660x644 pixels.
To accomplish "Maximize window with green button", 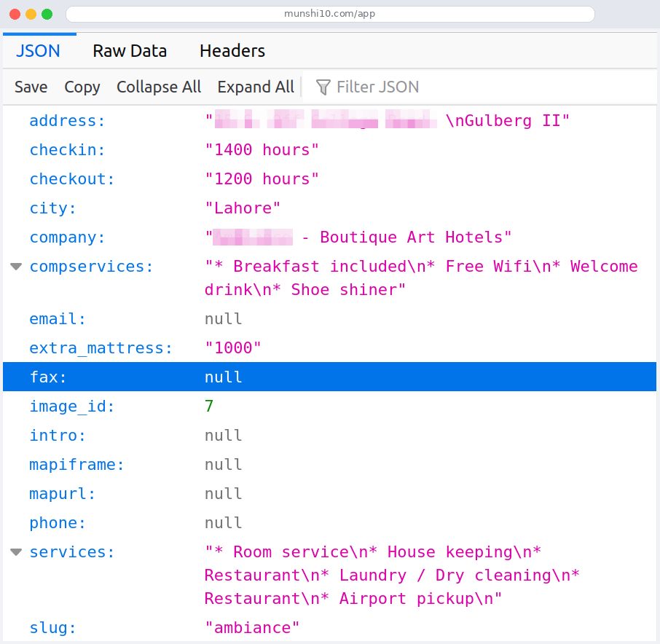I will click(47, 15).
